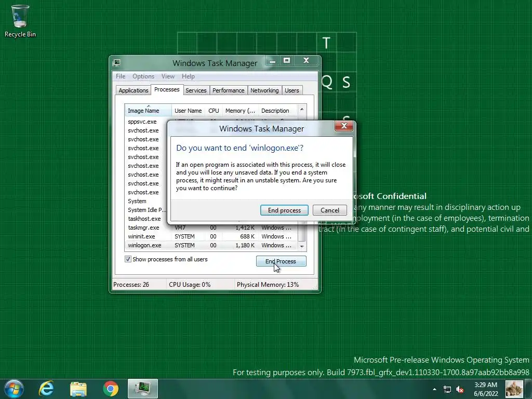Maximize the Windows Task Manager window

pos(287,61)
